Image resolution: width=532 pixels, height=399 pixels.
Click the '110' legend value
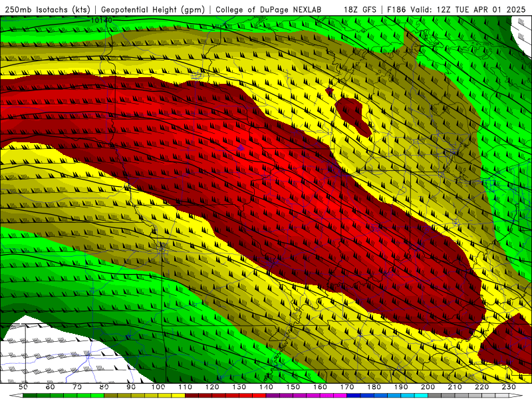(185, 387)
